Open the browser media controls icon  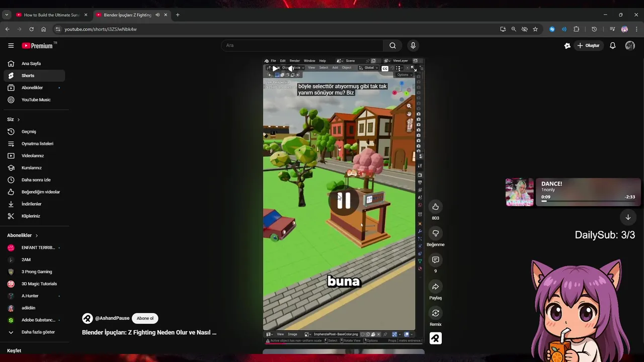(612, 29)
